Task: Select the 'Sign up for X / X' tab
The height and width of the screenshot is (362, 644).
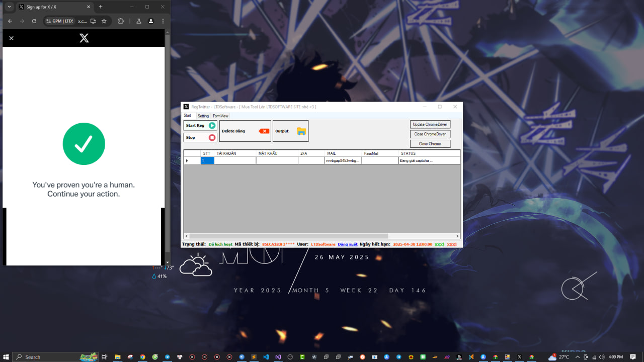Action: [54, 7]
